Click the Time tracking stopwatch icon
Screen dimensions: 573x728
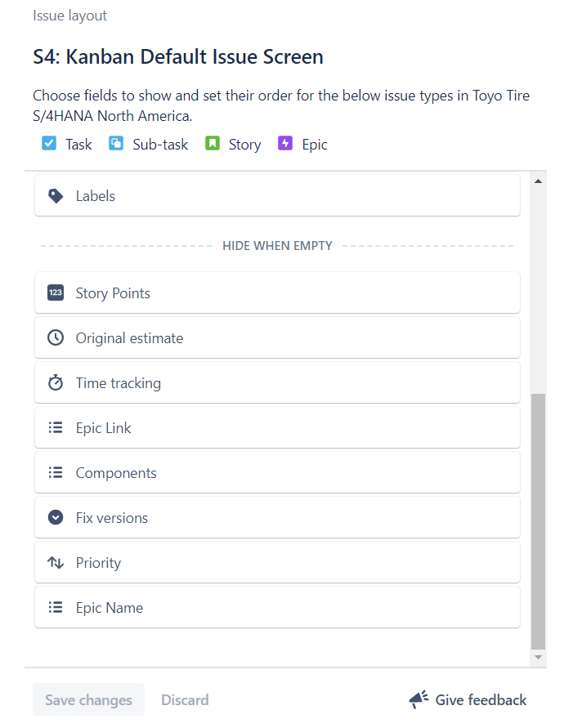(56, 382)
